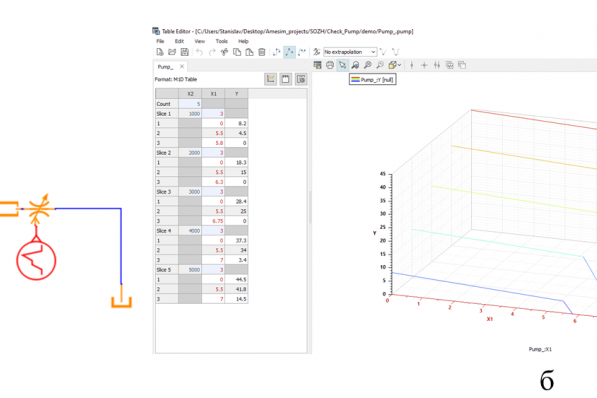The width and height of the screenshot is (597, 398).
Task: Click the rainbow color swatch in legend
Action: [355, 79]
